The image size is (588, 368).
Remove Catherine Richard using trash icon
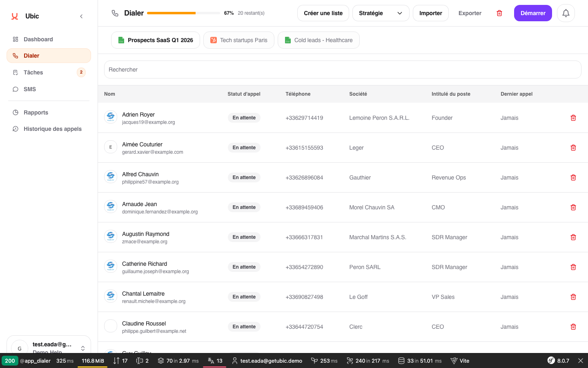(x=573, y=267)
